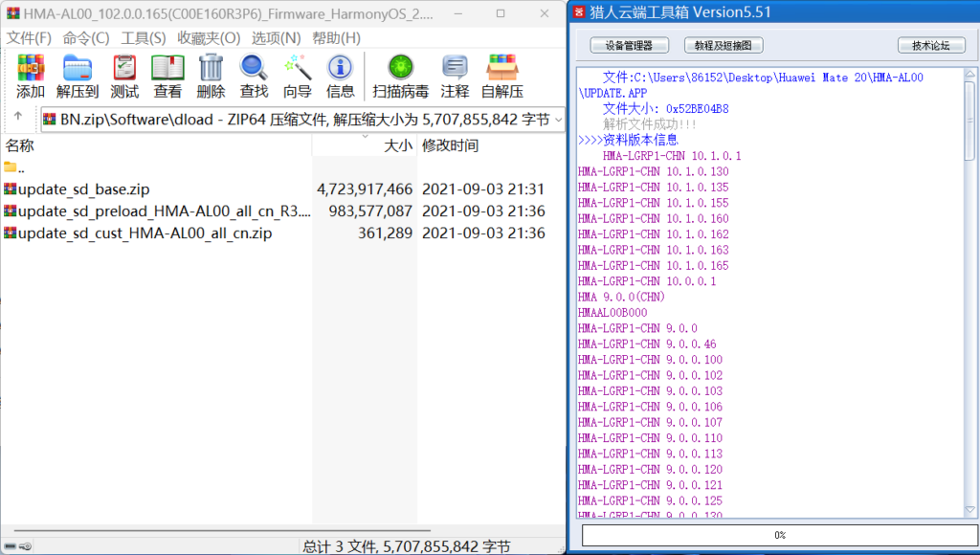
Task: Click log line HMAAL00B000
Action: click(612, 313)
